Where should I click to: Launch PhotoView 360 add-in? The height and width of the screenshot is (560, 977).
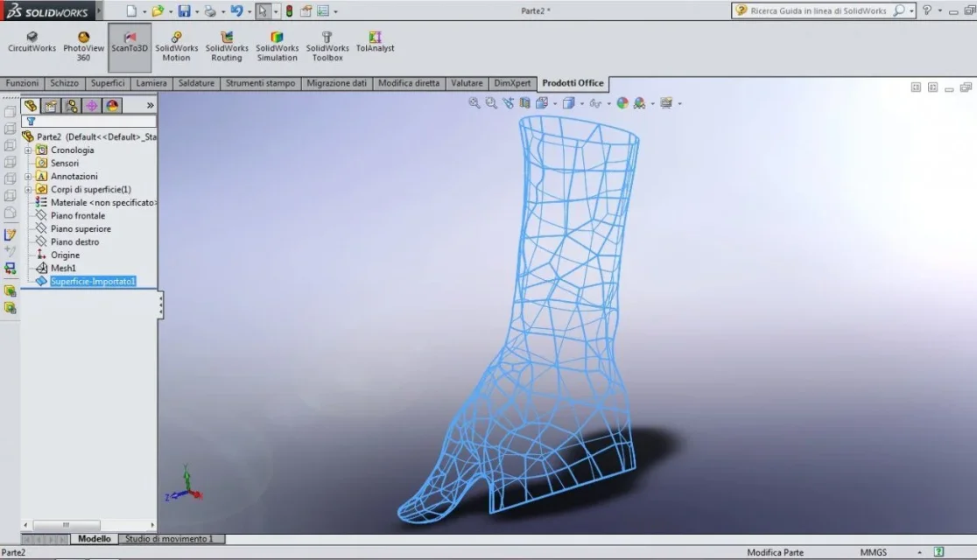coord(83,46)
